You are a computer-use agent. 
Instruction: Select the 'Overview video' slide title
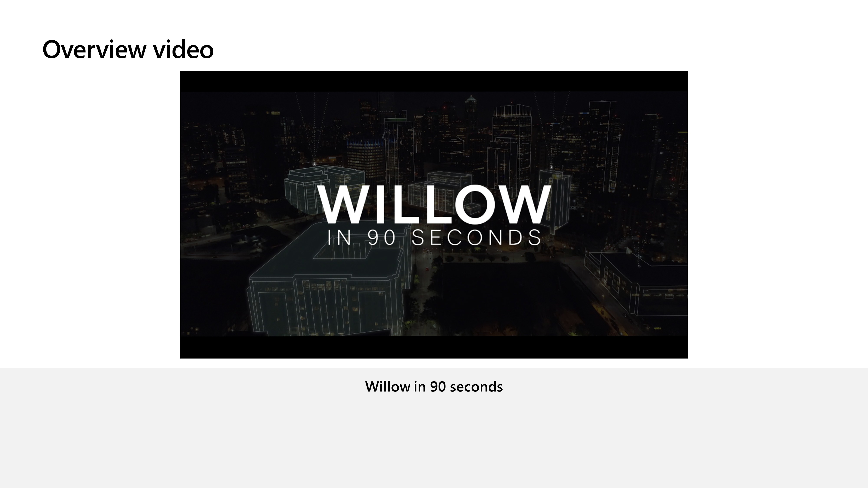[x=128, y=49]
